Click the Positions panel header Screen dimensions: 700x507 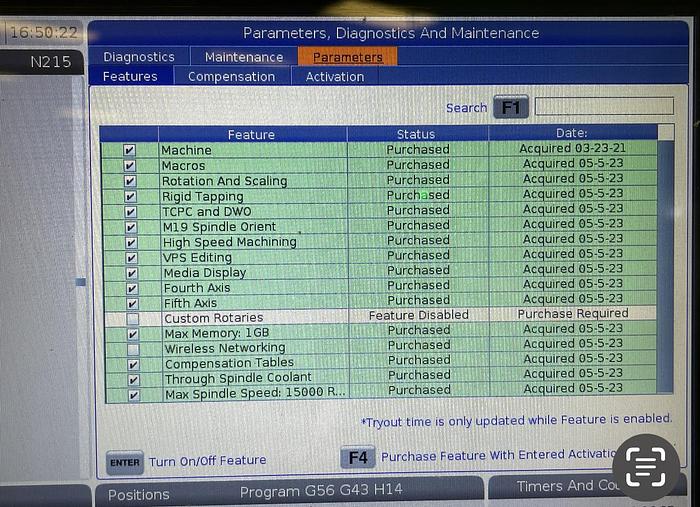139,494
